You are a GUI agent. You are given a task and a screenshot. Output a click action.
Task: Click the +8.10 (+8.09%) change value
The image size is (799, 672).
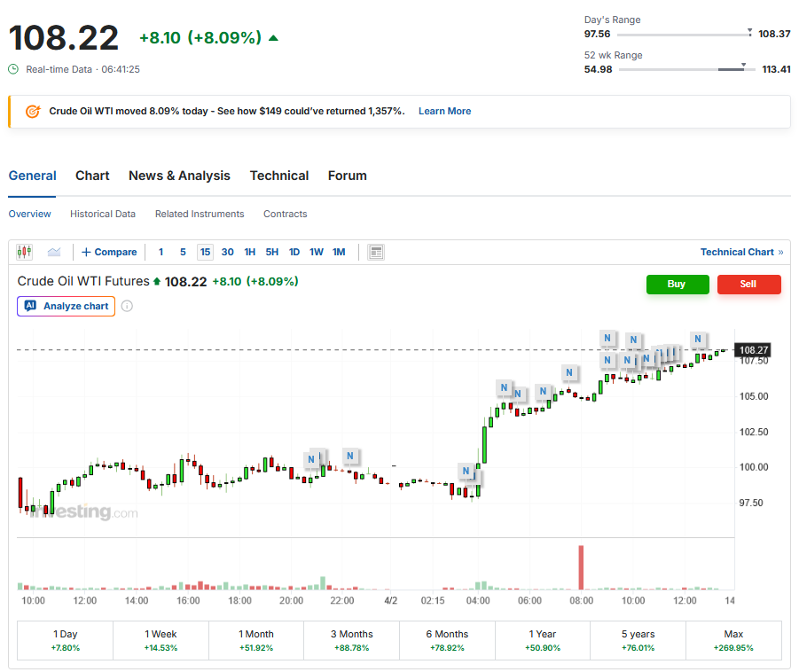click(200, 38)
